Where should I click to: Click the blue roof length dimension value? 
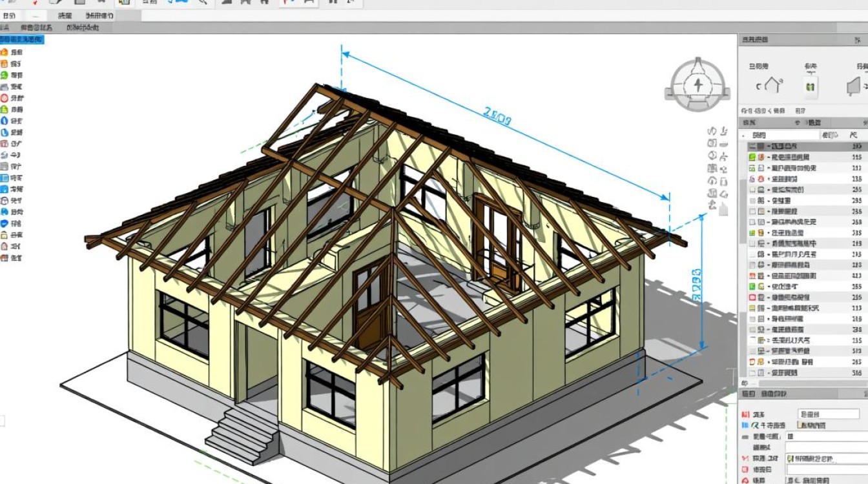click(497, 117)
